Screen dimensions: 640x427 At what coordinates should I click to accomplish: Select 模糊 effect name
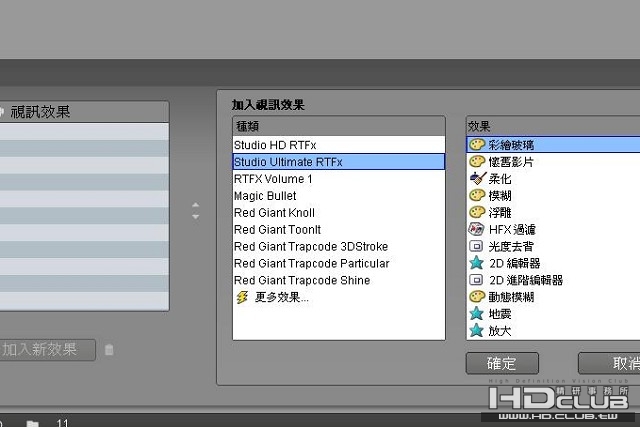500,196
